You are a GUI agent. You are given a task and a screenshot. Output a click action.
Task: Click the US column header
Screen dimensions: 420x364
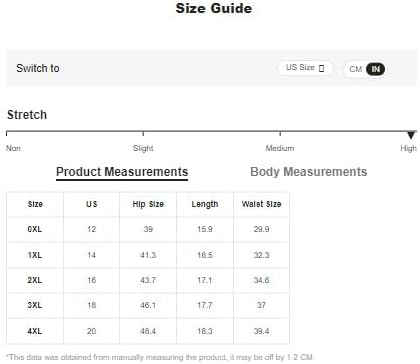point(92,204)
